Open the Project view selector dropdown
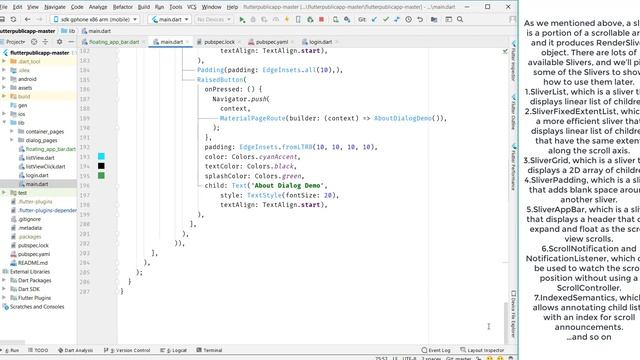Image resolution: width=640 pixels, height=360 pixels. 16,42
